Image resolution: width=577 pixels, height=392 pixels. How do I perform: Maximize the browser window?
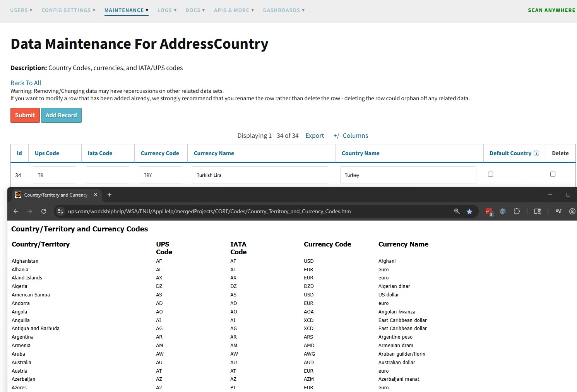point(568,195)
